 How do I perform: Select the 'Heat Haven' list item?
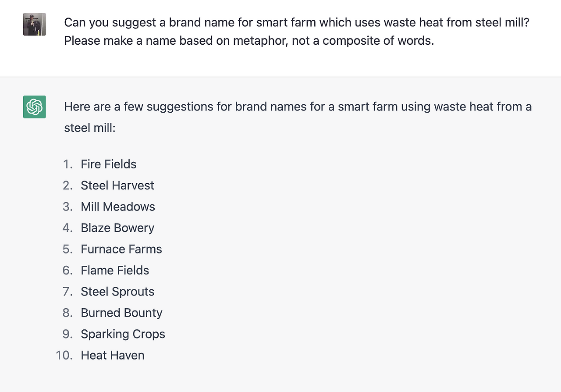(x=112, y=355)
